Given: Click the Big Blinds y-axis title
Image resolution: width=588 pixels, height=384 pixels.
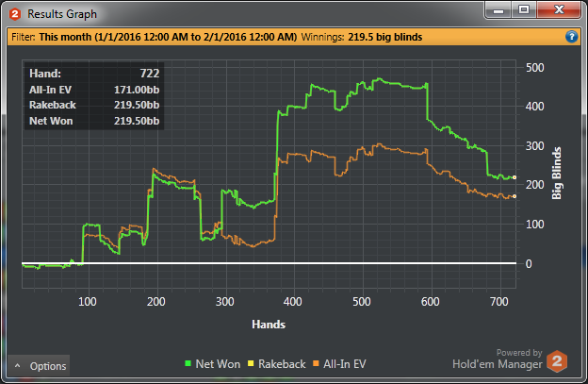Looking at the screenshot, I should pyautogui.click(x=557, y=173).
